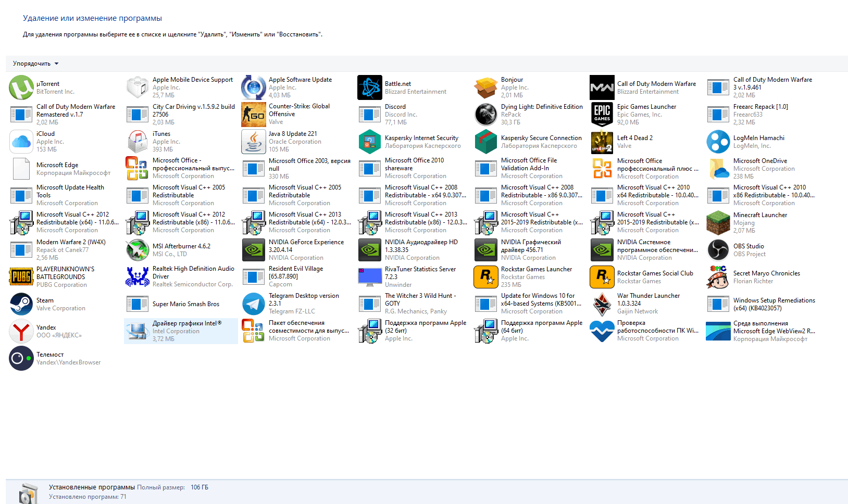Click the Minecraft Launcher icon

(x=718, y=223)
